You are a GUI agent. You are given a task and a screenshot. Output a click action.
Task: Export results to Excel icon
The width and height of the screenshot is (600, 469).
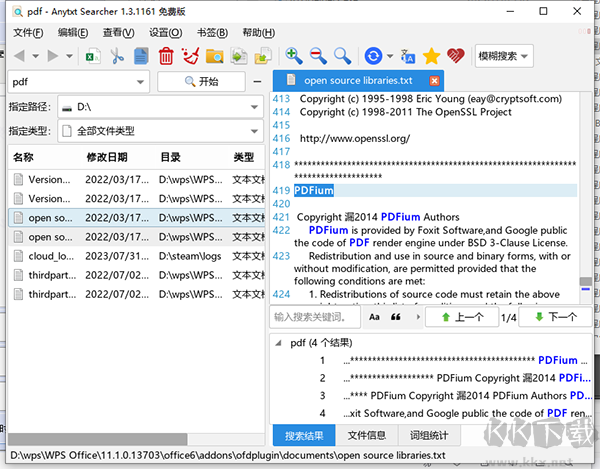pyautogui.click(x=93, y=56)
